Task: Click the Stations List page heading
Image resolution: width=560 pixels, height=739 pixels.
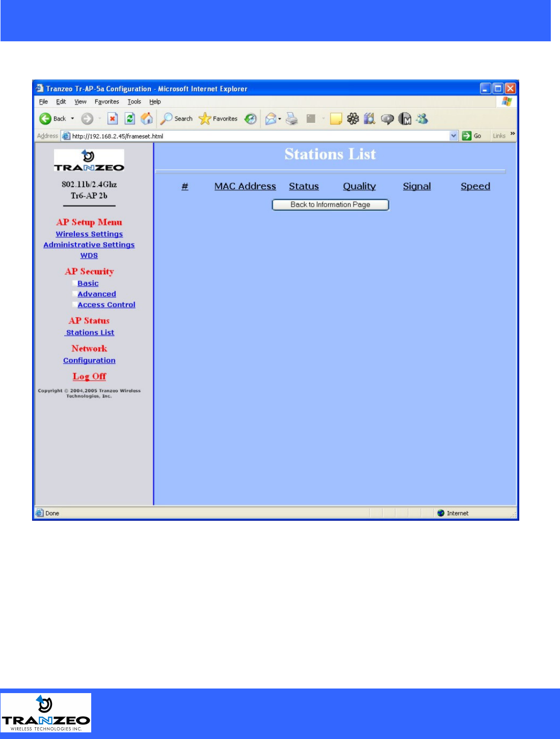Action: pyautogui.click(x=330, y=154)
